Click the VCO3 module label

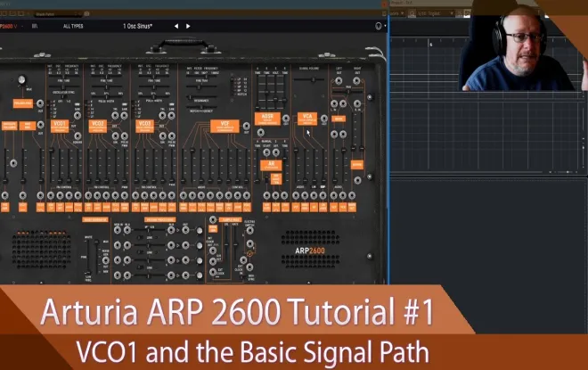[x=144, y=126]
